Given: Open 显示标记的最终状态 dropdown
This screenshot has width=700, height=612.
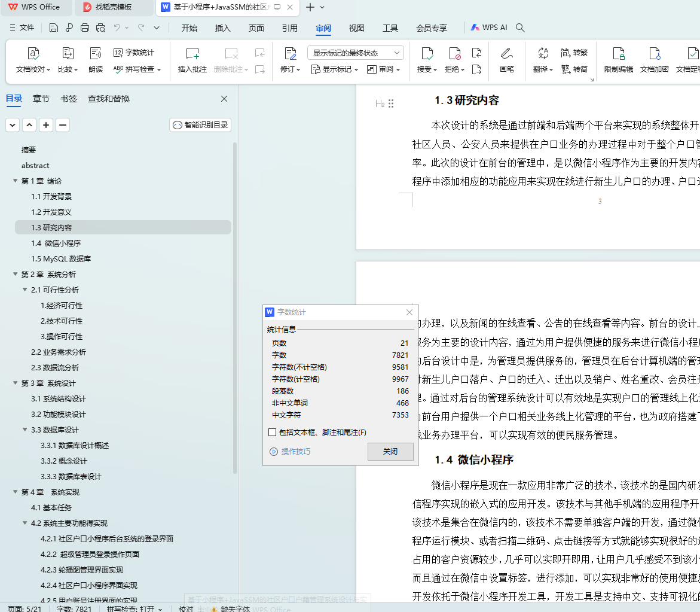Looking at the screenshot, I should (x=356, y=53).
